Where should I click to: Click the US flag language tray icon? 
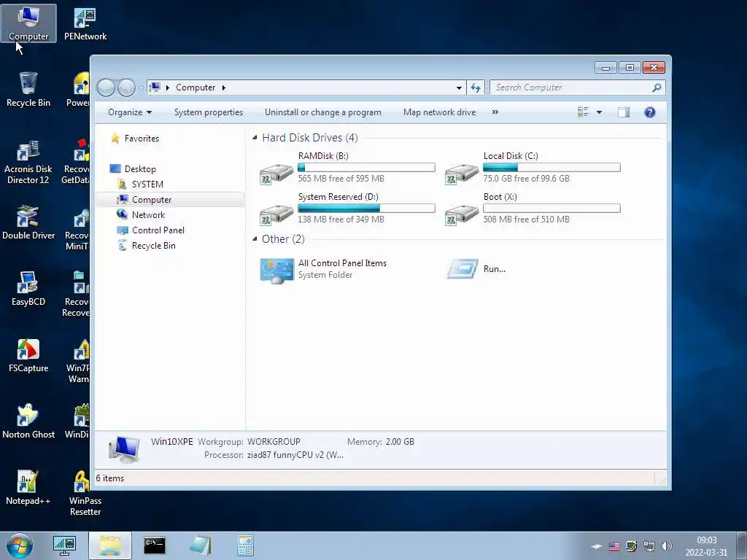pyautogui.click(x=614, y=546)
